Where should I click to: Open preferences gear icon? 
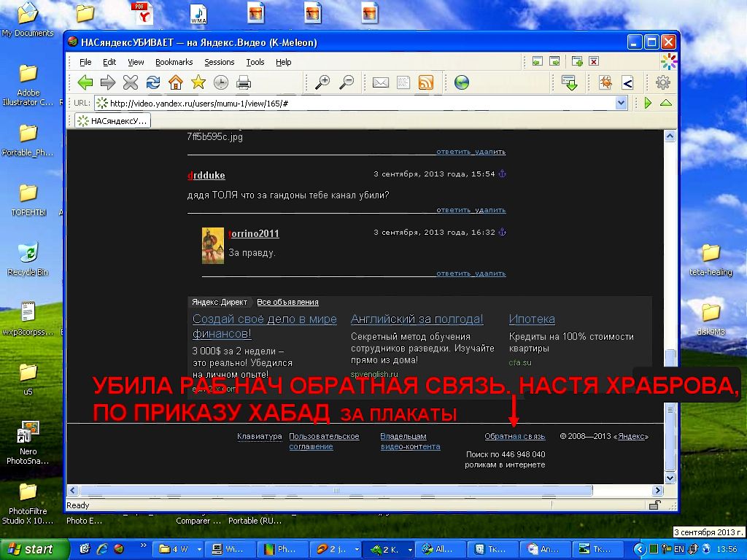pyautogui.click(x=662, y=82)
